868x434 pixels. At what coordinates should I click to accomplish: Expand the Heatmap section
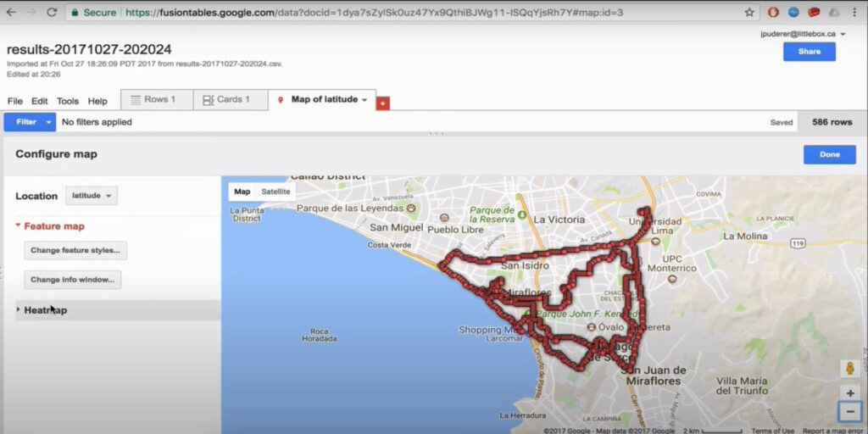point(45,310)
